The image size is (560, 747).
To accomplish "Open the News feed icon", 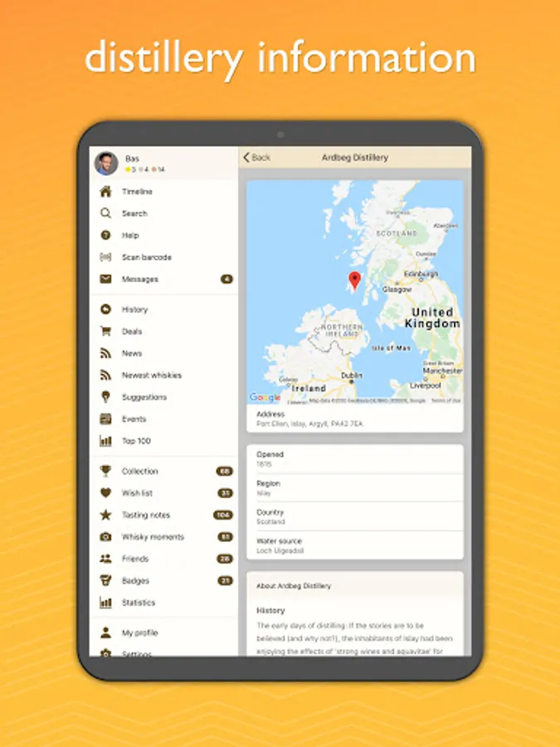I will (x=105, y=353).
